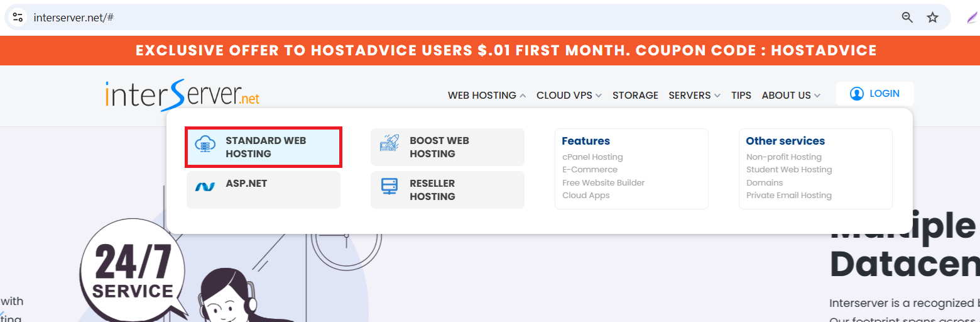Click the ASP.NET wave logo icon

[205, 187]
